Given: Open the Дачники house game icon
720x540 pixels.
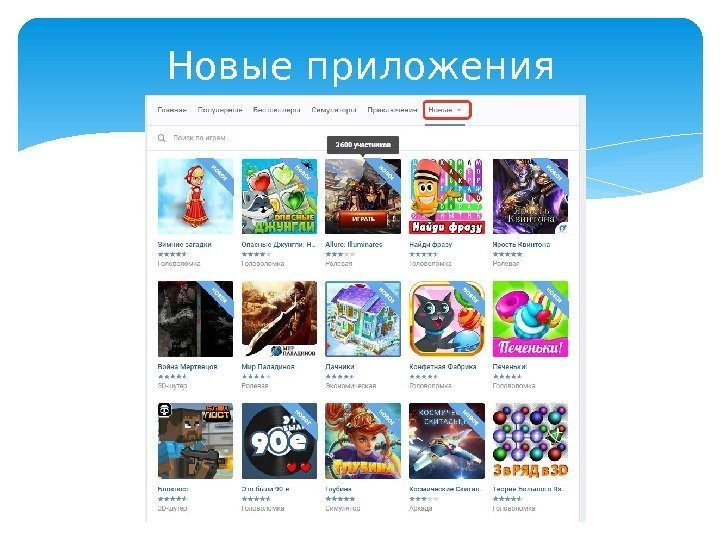Looking at the screenshot, I should coord(363,319).
